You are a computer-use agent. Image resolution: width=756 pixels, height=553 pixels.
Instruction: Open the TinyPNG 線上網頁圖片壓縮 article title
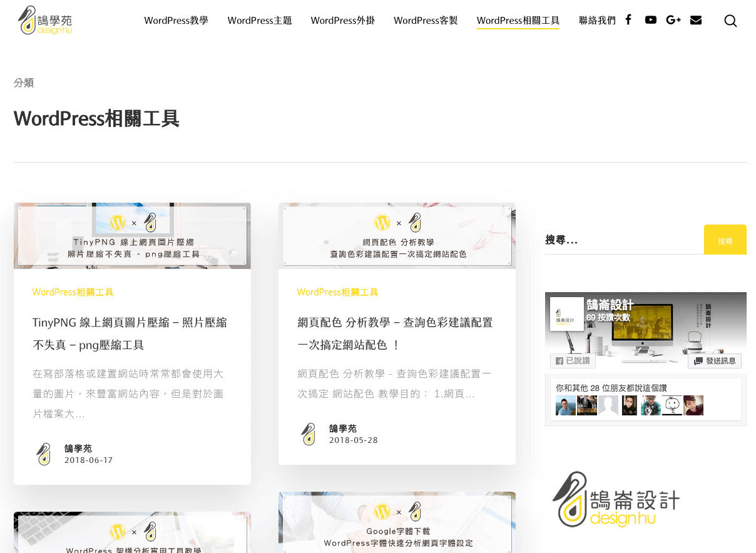(x=130, y=333)
